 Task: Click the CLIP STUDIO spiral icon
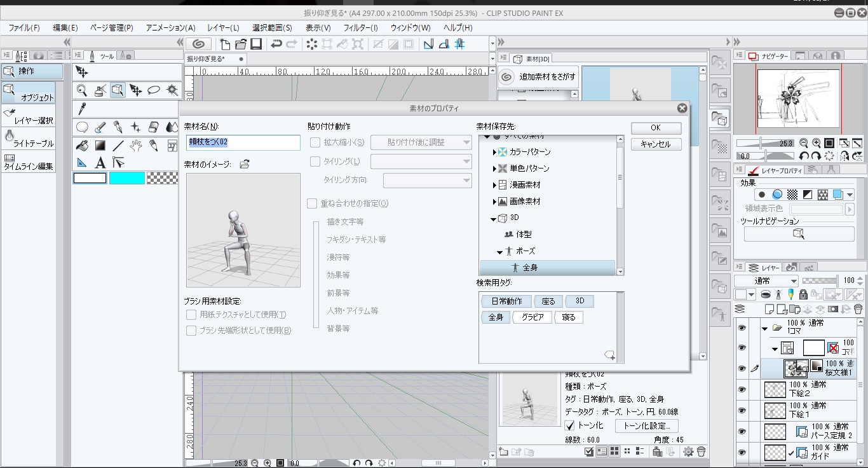pyautogui.click(x=199, y=44)
